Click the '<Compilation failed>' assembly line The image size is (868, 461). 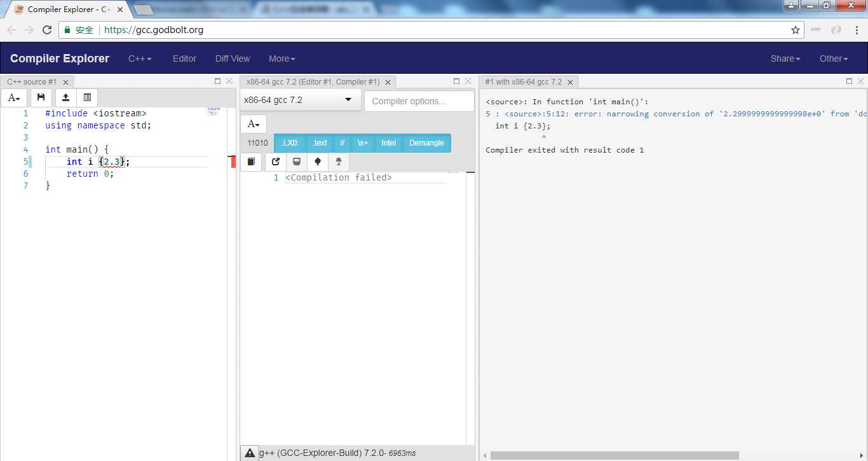pos(339,177)
